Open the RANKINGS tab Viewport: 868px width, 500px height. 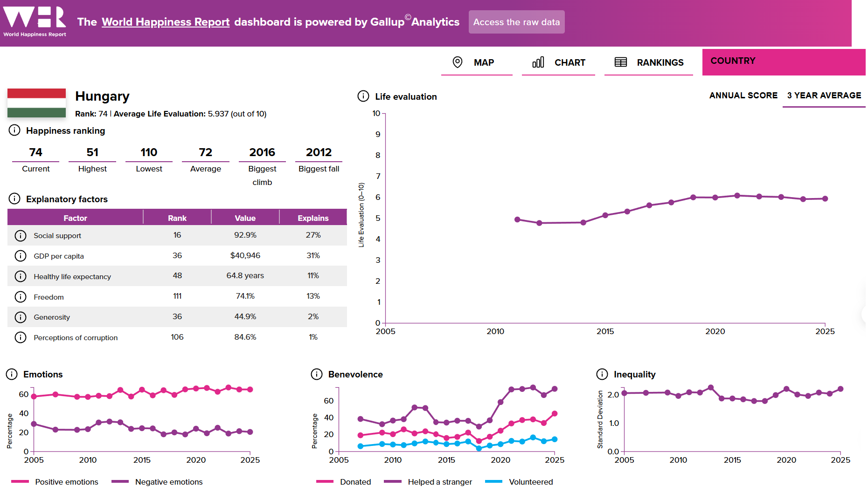click(x=649, y=62)
